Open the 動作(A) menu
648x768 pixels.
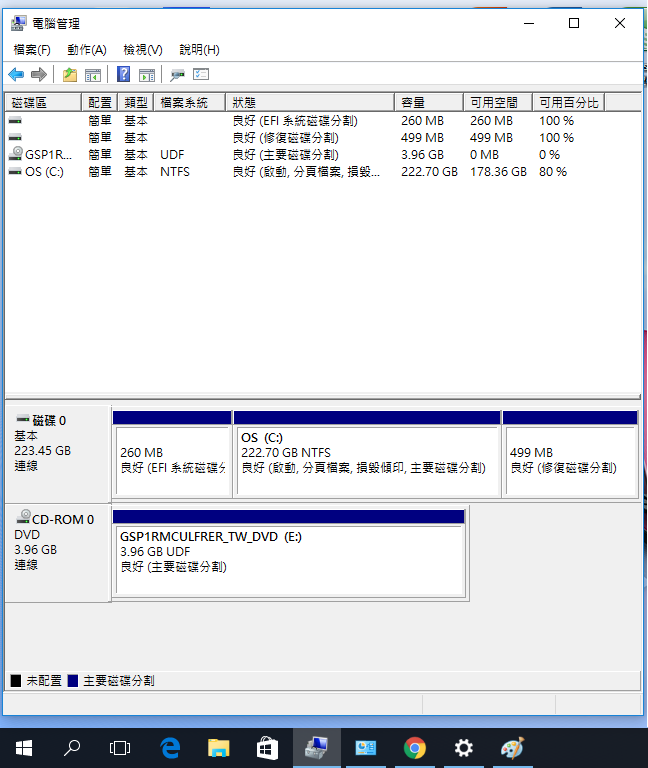point(87,49)
